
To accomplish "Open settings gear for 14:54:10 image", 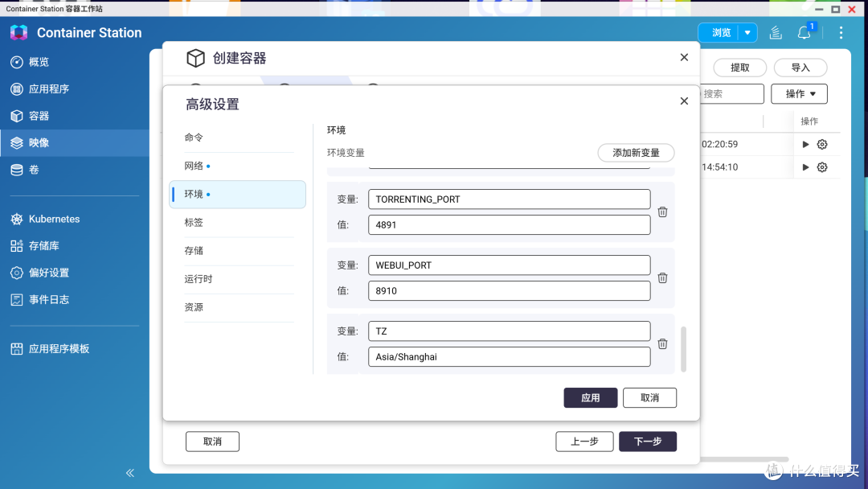I will tap(822, 166).
